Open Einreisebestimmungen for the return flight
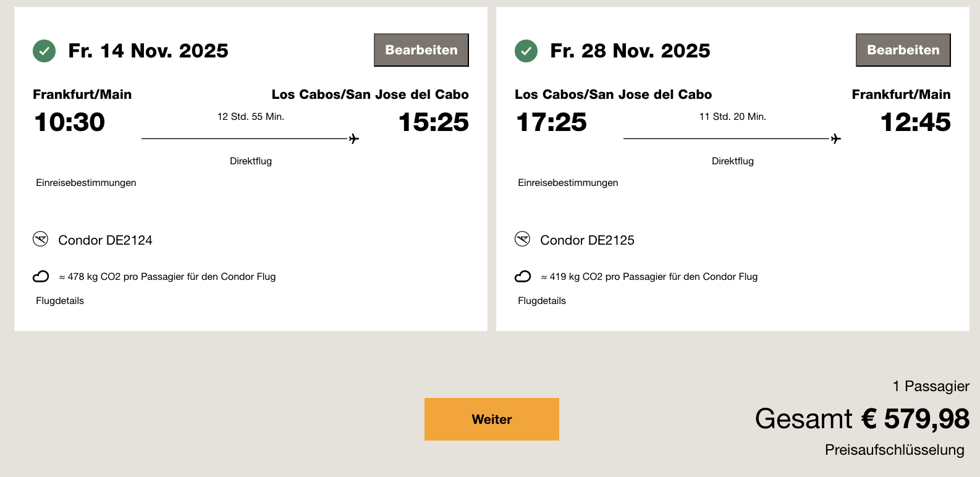 568,183
